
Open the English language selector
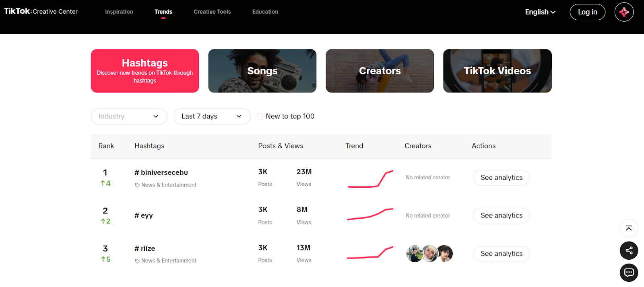click(540, 12)
